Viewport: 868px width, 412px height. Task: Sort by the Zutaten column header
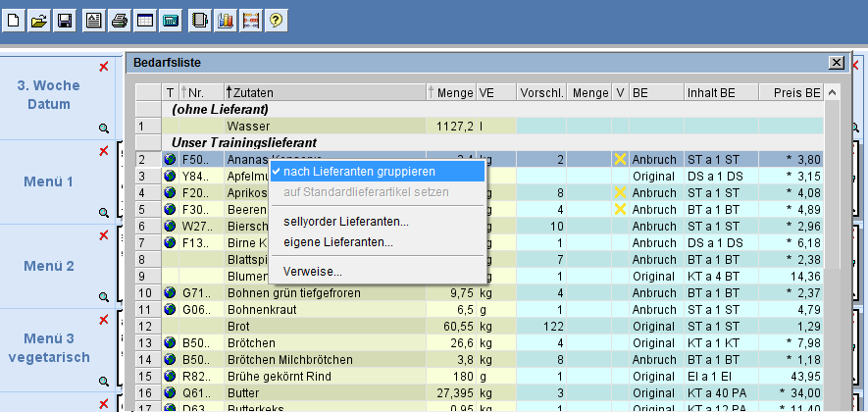click(x=324, y=93)
